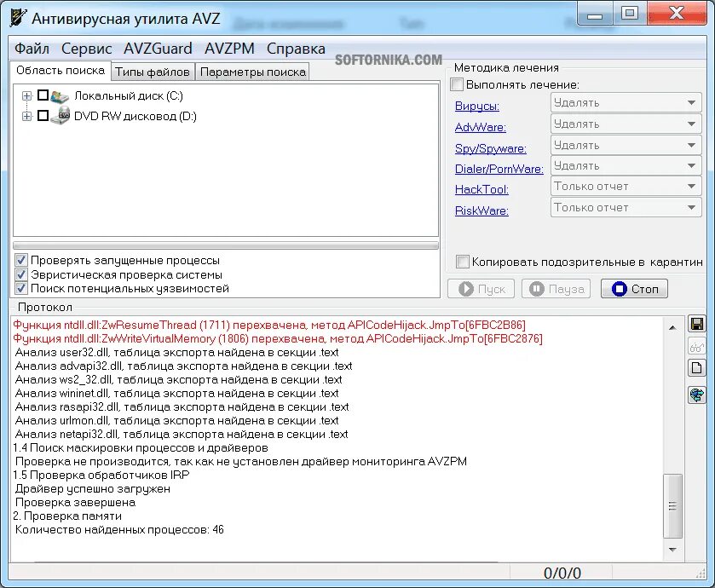
Task: Open the Spy/Spyware action dropdown
Action: [626, 146]
